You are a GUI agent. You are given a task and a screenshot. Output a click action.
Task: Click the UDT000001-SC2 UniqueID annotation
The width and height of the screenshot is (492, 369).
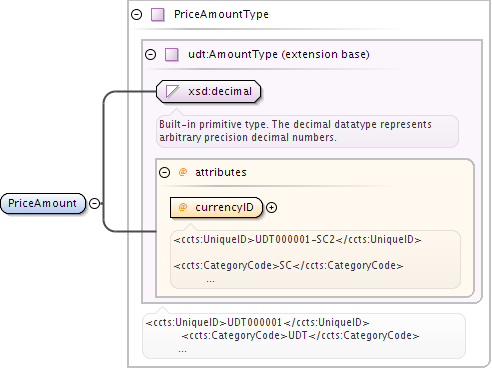pyautogui.click(x=297, y=239)
